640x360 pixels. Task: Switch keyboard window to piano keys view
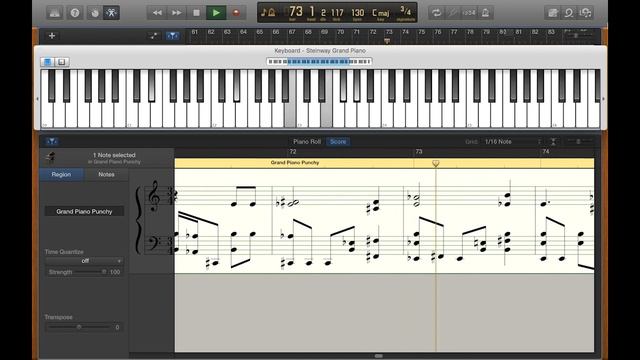[47, 62]
